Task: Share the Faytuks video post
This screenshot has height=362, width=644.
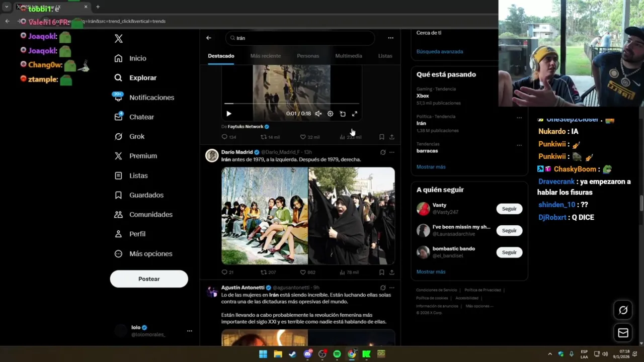Action: [x=392, y=137]
